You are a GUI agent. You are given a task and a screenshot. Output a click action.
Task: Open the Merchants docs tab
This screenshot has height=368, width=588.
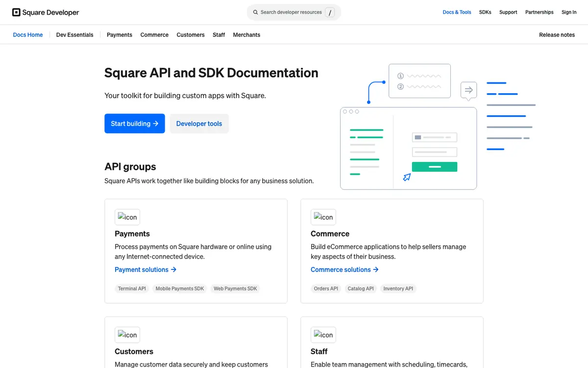click(246, 35)
